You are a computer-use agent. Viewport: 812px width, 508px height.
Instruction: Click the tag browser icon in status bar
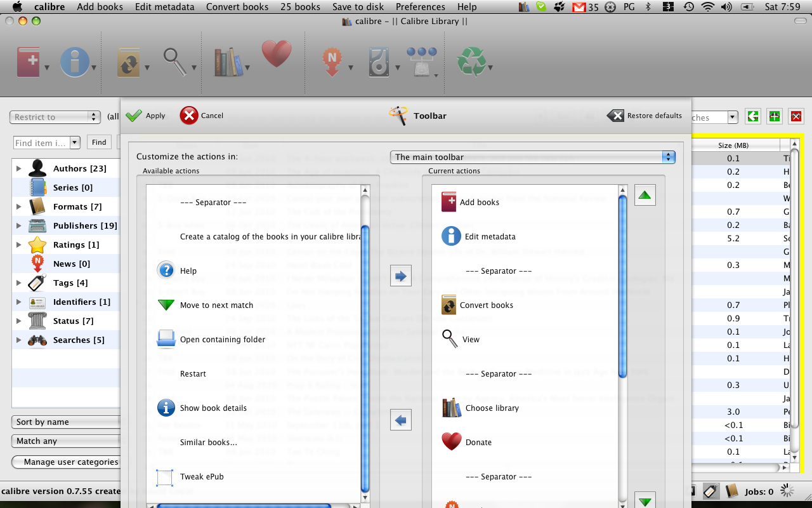click(x=711, y=491)
